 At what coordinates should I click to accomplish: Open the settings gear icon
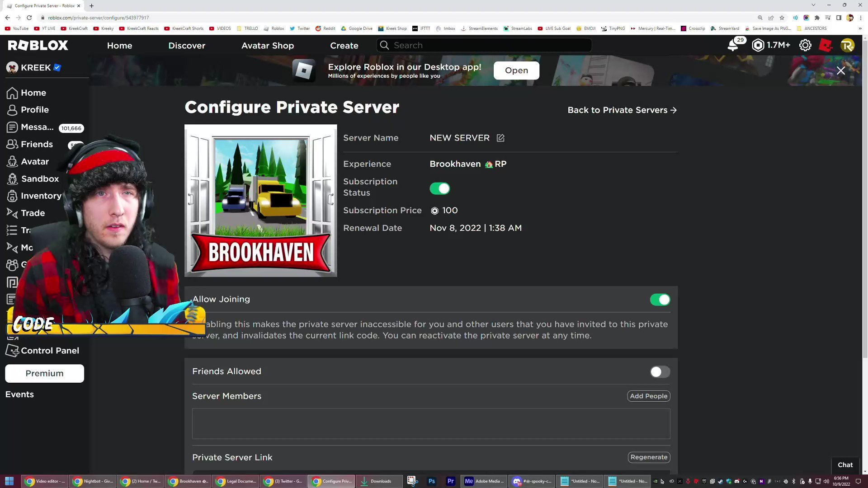point(805,45)
